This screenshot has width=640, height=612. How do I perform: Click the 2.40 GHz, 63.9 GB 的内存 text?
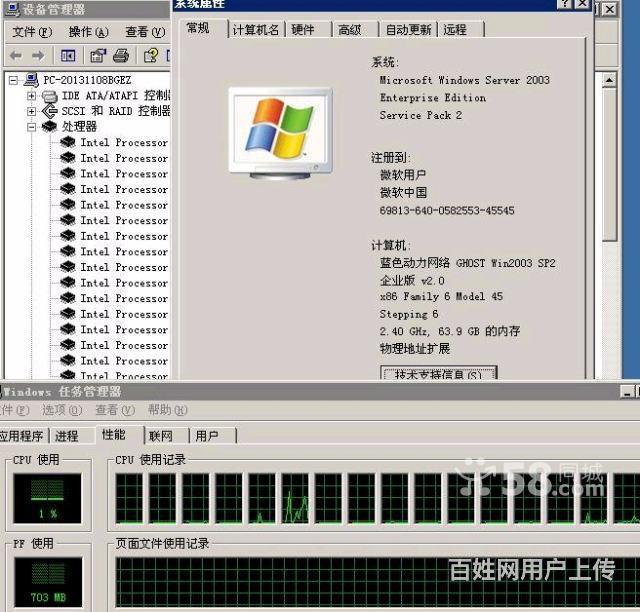(x=450, y=331)
